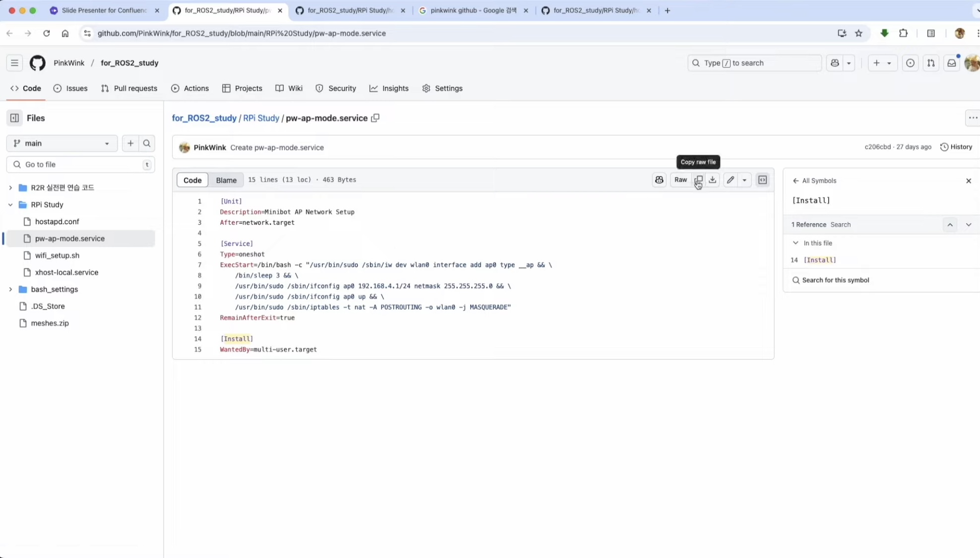Toggle the symbols pane icon
The height and width of the screenshot is (558, 980).
762,180
